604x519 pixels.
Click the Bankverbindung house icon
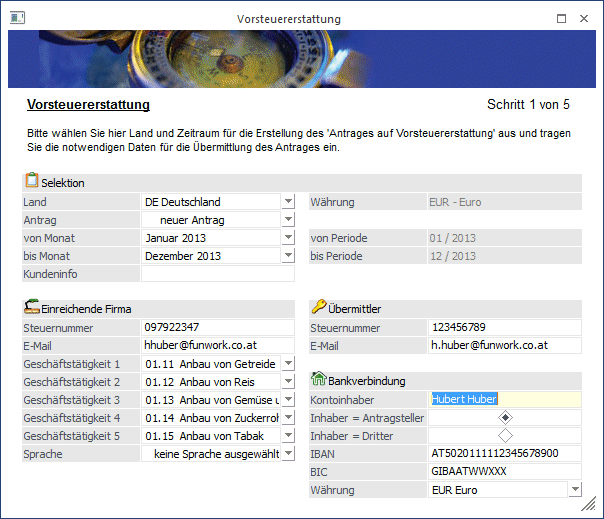318,380
